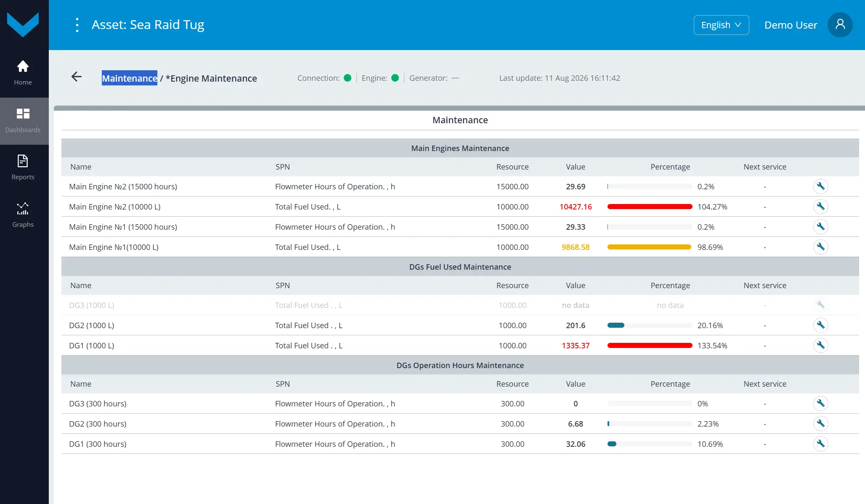Viewport: 865px width, 504px height.
Task: Click the value 201.6
Action: click(x=576, y=325)
